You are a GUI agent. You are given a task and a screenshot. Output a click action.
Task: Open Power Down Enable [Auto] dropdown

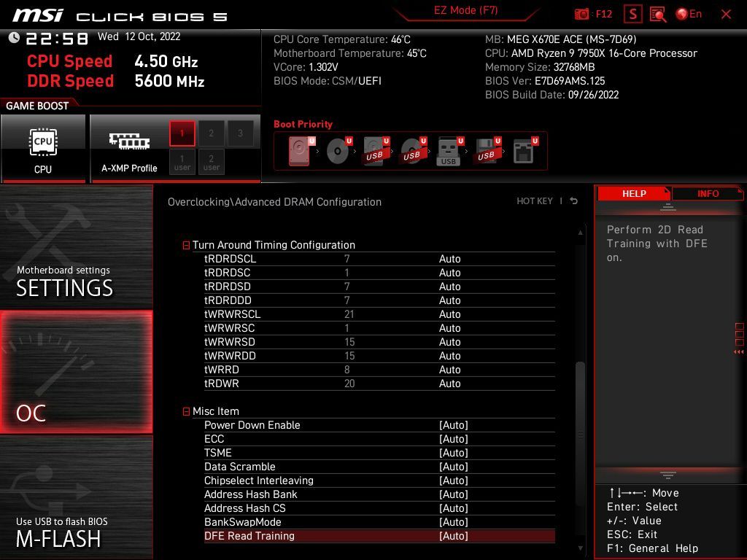(x=454, y=425)
